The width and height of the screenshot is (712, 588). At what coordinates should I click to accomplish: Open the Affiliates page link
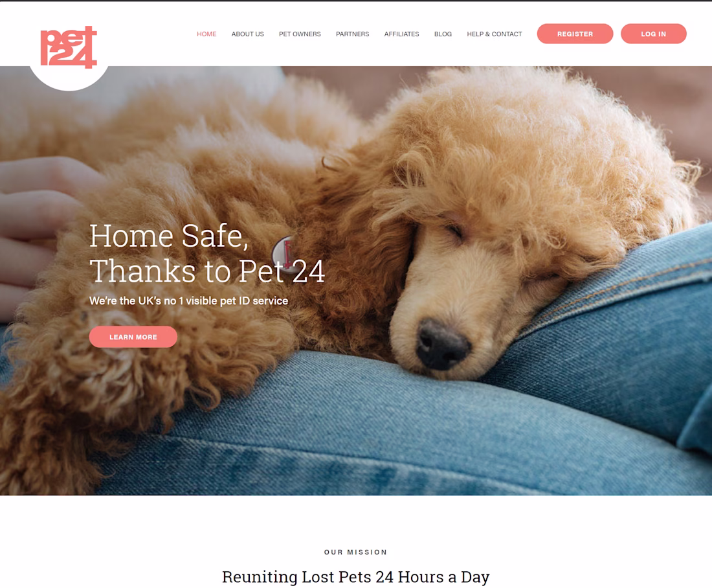401,34
